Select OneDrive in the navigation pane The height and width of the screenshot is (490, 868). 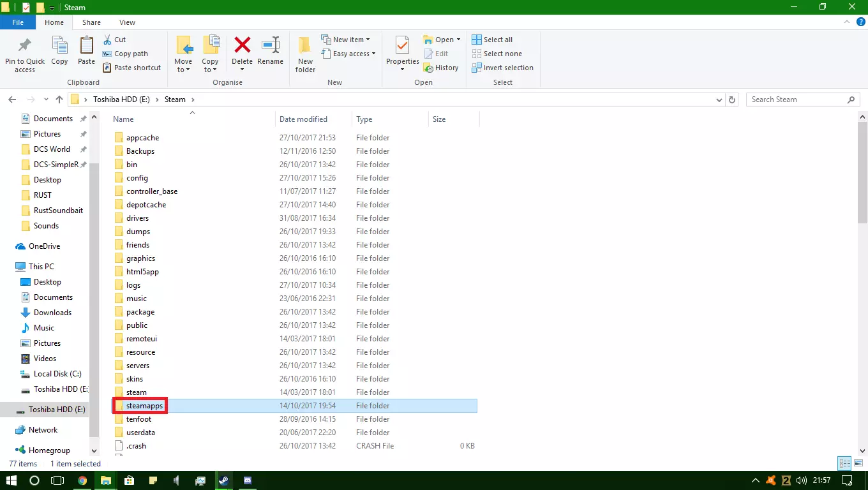(44, 246)
